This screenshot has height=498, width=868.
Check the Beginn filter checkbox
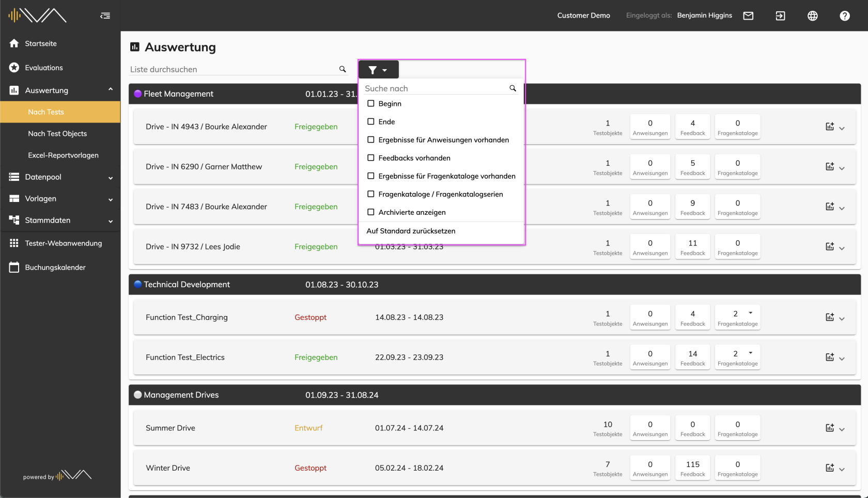370,103
